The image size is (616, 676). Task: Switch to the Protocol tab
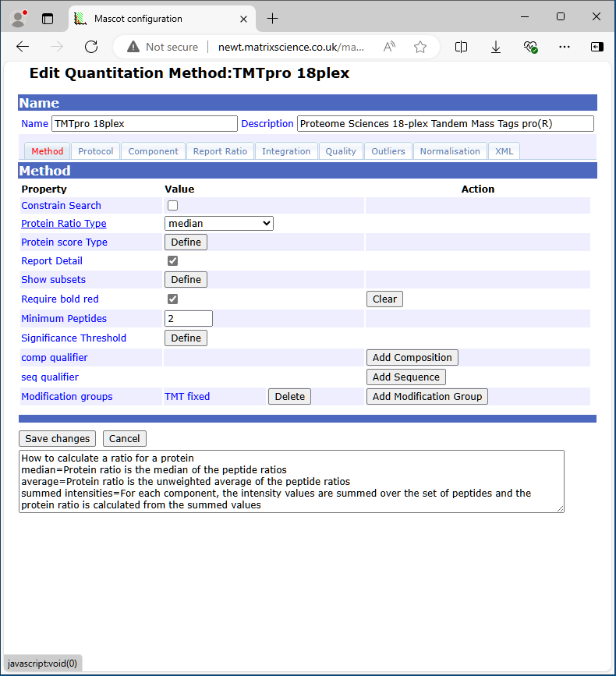coord(96,151)
